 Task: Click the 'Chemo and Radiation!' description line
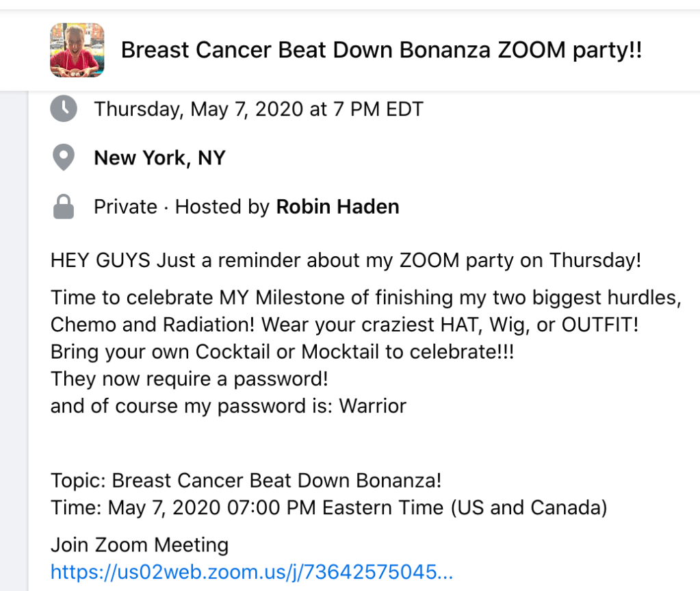click(x=344, y=325)
